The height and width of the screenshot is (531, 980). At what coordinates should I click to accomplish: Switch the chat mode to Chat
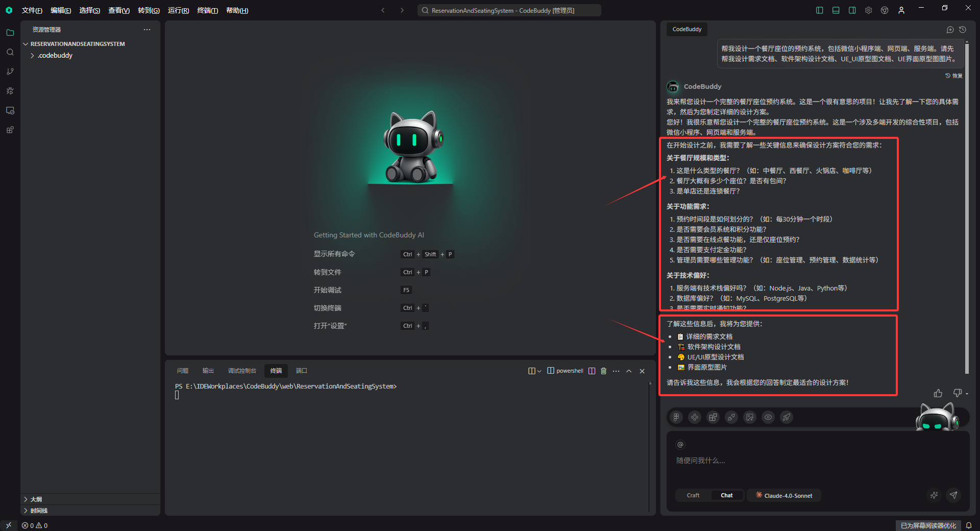(x=727, y=495)
